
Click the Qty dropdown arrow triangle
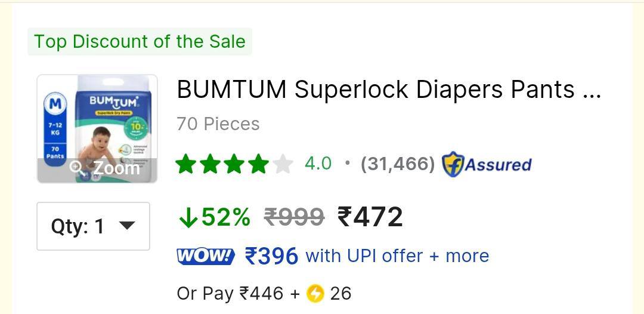tap(126, 225)
